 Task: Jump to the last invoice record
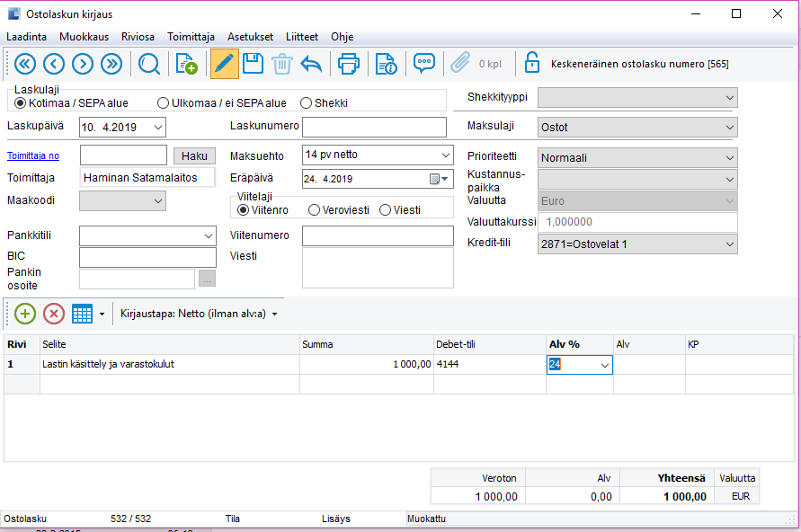(111, 64)
